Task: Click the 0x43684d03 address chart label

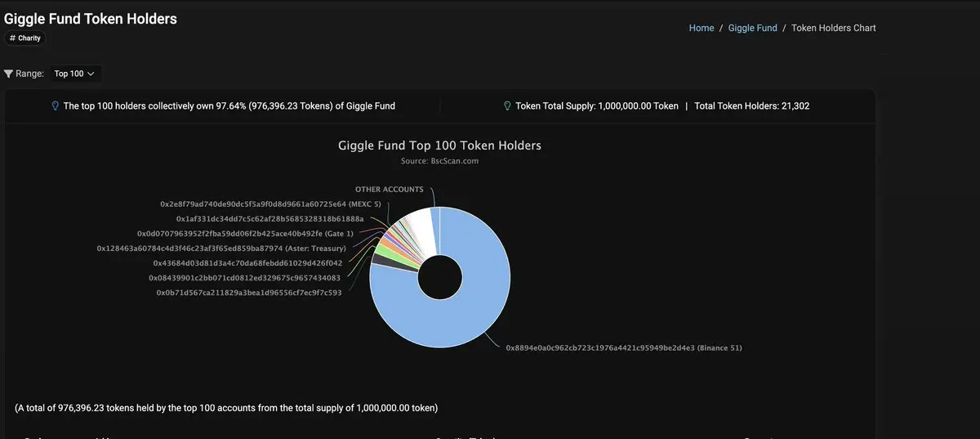Action: point(247,263)
